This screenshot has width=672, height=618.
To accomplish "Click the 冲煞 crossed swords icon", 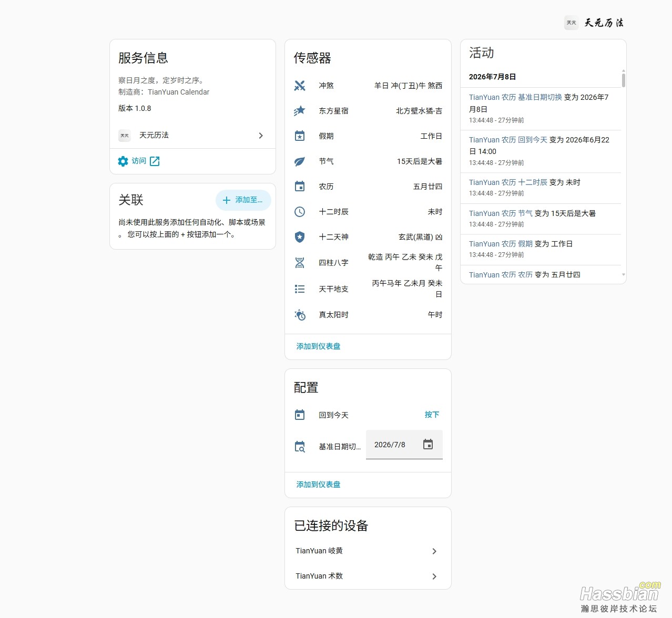I will click(300, 86).
